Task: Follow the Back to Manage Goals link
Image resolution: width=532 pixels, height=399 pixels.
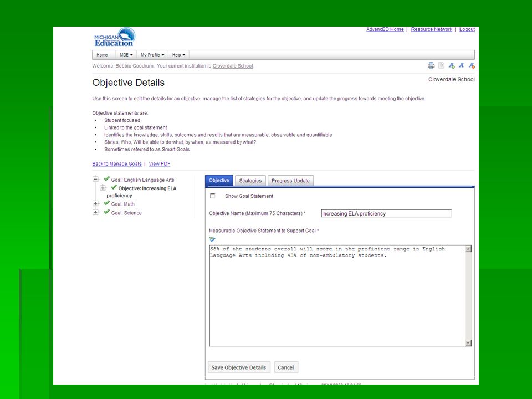Action: click(117, 164)
